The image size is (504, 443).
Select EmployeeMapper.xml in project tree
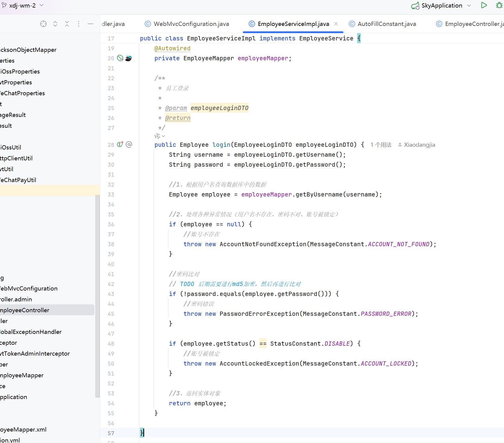(x=23, y=429)
